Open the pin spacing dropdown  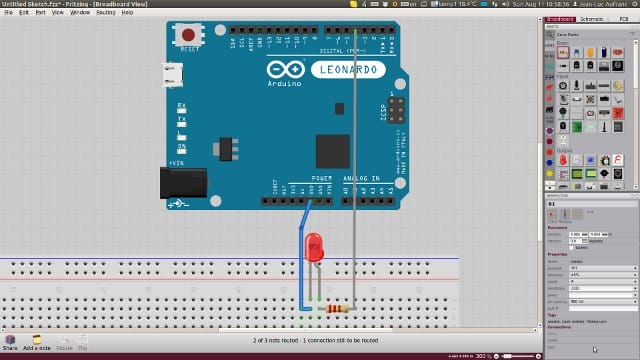603,302
